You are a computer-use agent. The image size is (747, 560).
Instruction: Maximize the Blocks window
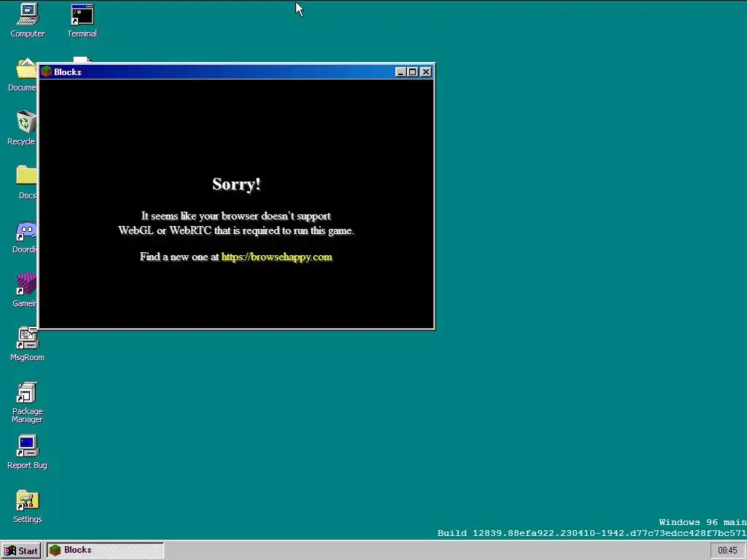[413, 72]
